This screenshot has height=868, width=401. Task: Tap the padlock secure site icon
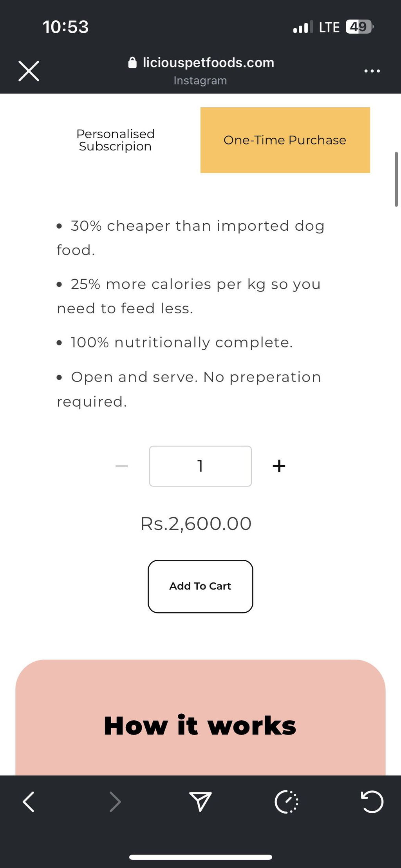pos(132,63)
